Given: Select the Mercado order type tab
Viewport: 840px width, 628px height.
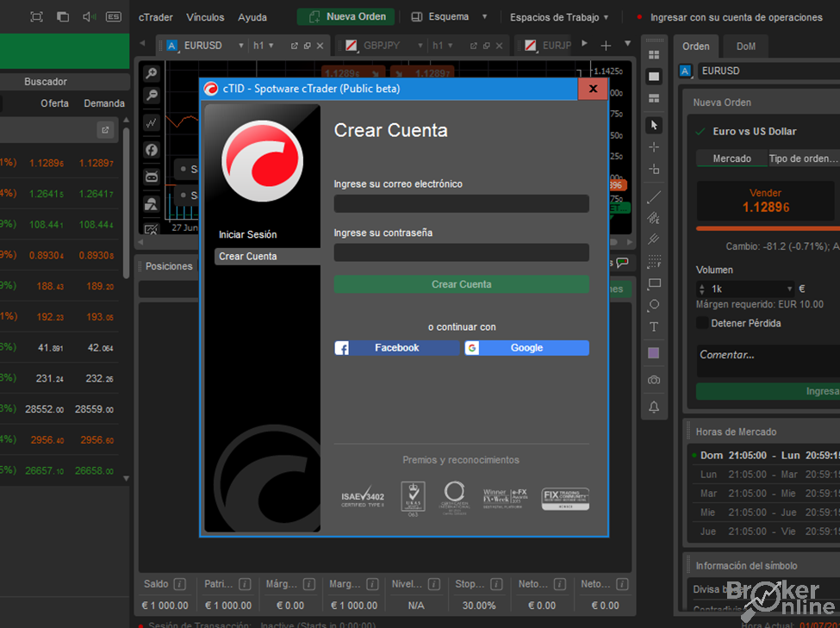Looking at the screenshot, I should 731,159.
